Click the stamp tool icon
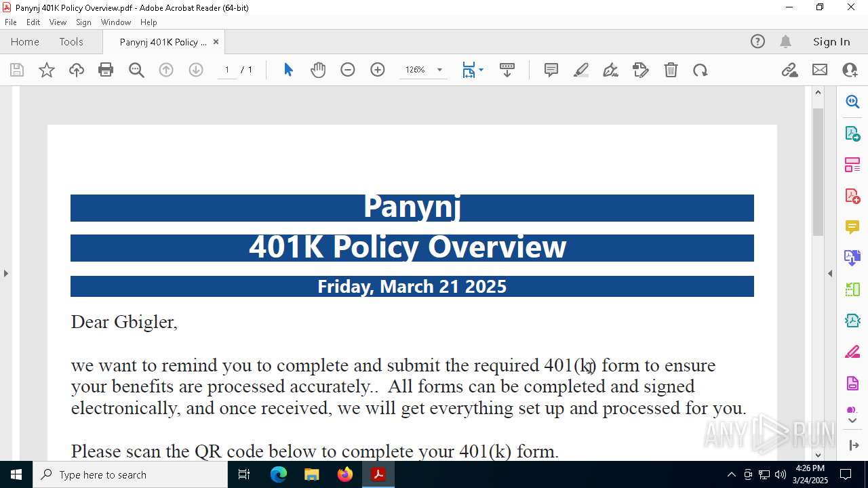Image resolution: width=868 pixels, height=488 pixels. [x=641, y=70]
